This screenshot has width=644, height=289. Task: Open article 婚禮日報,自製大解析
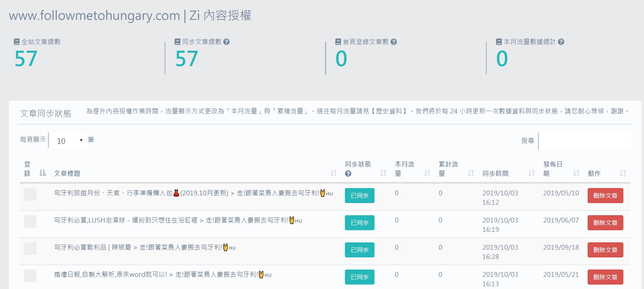pyautogui.click(x=163, y=275)
